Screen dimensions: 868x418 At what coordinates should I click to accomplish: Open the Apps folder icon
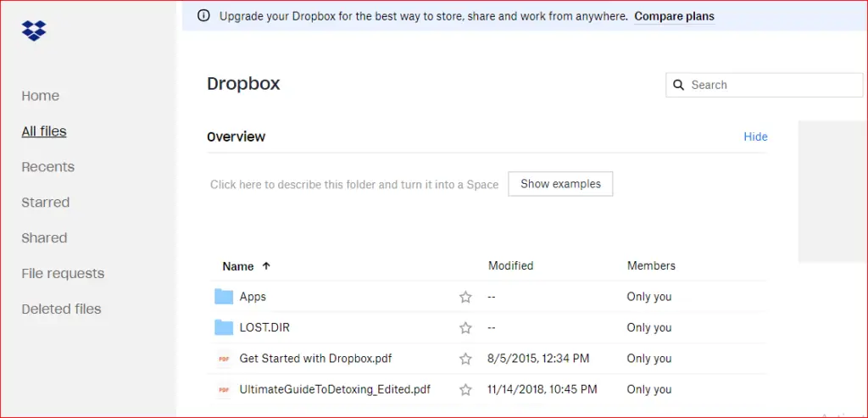224,297
